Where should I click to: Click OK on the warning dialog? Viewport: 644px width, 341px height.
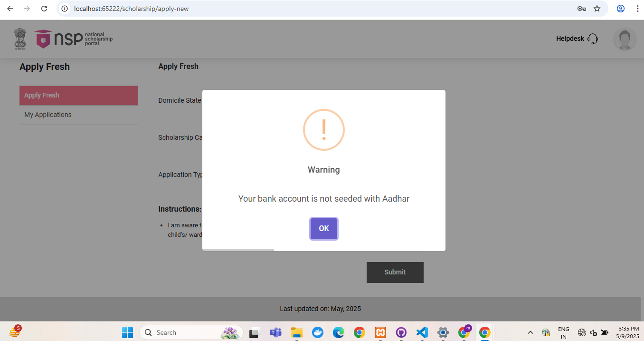tap(323, 229)
